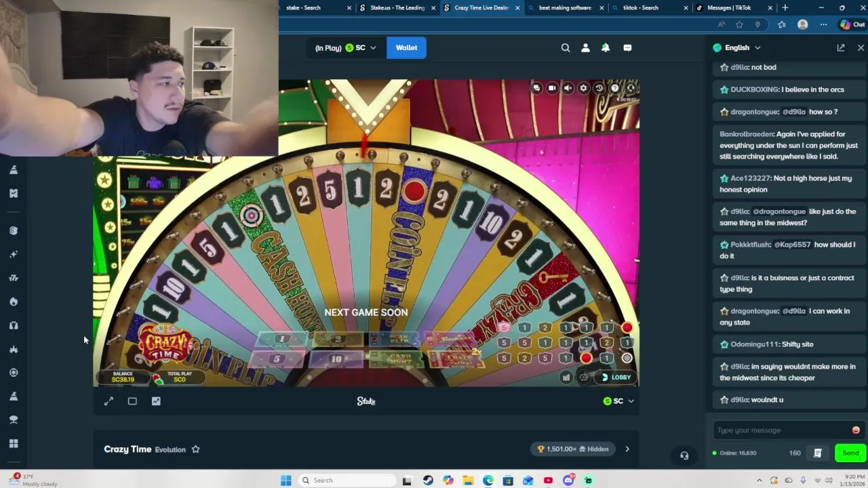Open live stats chart icon below game
Viewport: 868px width, 488px height.
pyautogui.click(x=156, y=401)
